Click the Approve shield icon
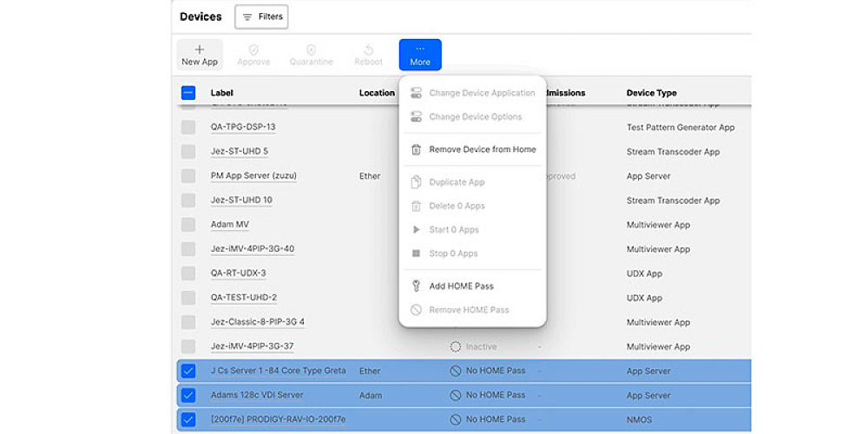The width and height of the screenshot is (868, 434). pos(253,50)
